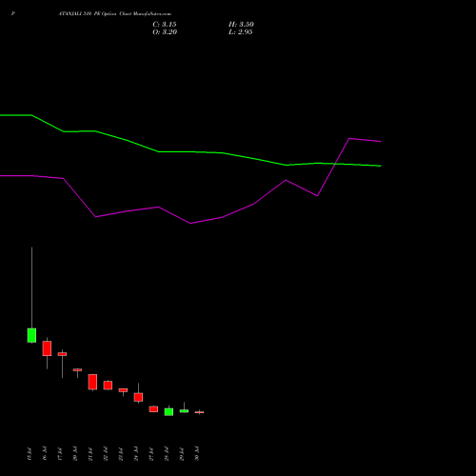Click the 21 Jul date axis label
Screen dimensions: 476x476
[90, 454]
